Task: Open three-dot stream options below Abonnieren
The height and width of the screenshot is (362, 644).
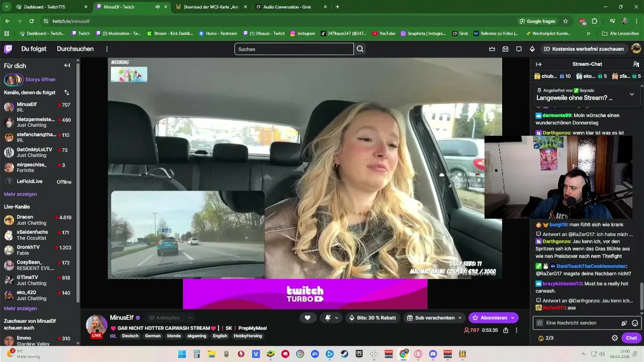Action: coord(516,330)
